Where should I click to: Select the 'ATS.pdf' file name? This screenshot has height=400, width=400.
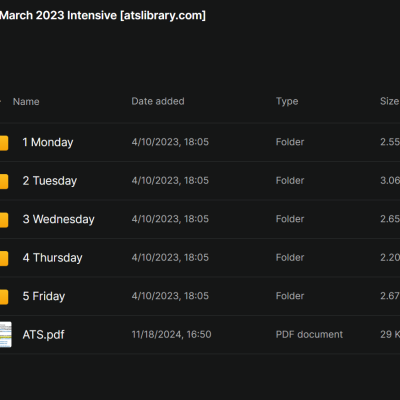pos(43,335)
